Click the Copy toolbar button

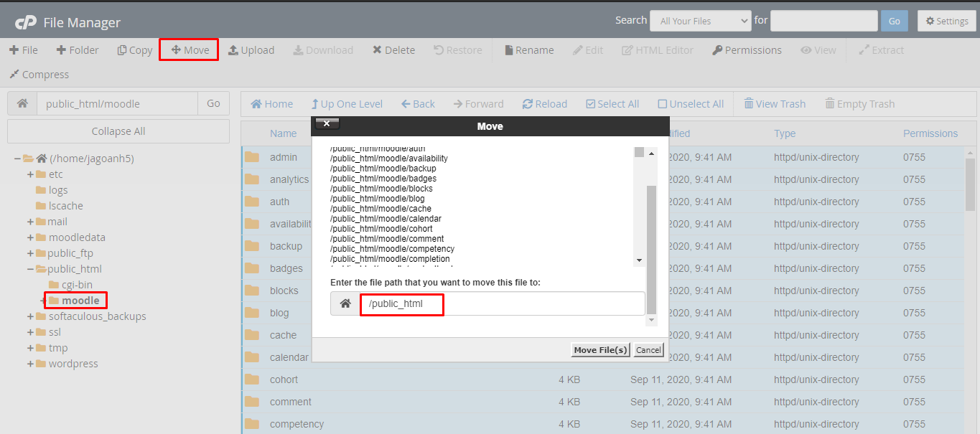pos(135,50)
